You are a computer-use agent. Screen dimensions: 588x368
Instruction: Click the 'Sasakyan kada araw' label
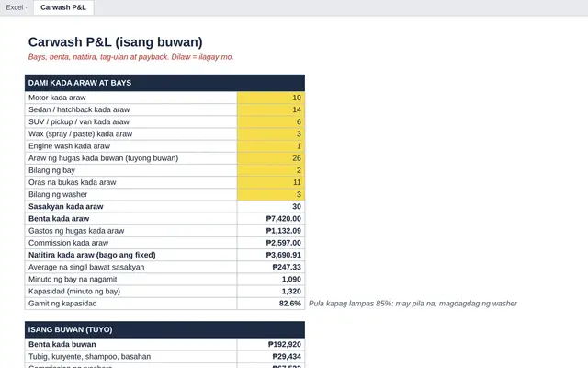coord(65,206)
